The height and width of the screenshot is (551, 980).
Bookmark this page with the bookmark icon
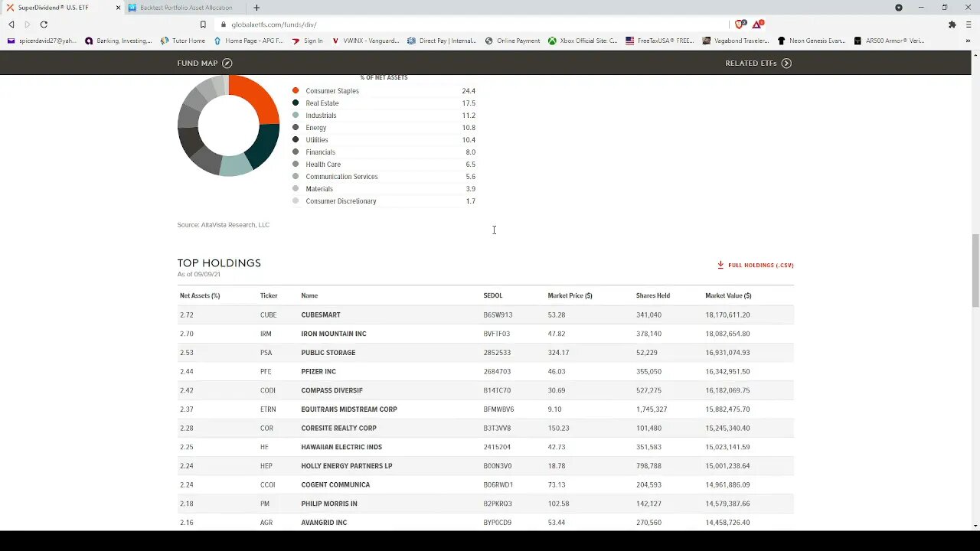(x=203, y=24)
